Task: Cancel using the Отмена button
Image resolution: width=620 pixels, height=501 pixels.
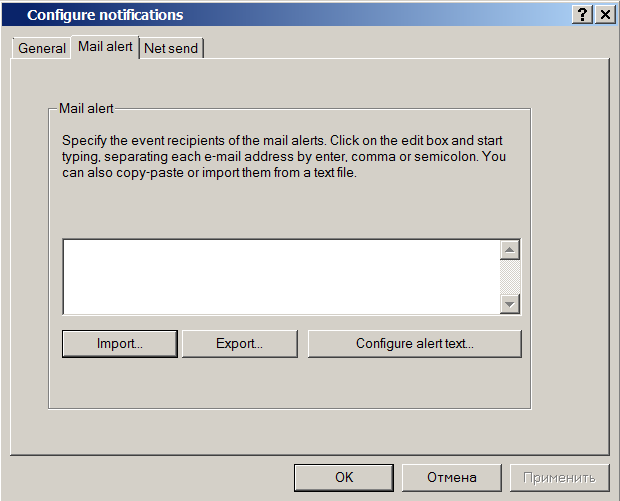Action: (x=451, y=477)
